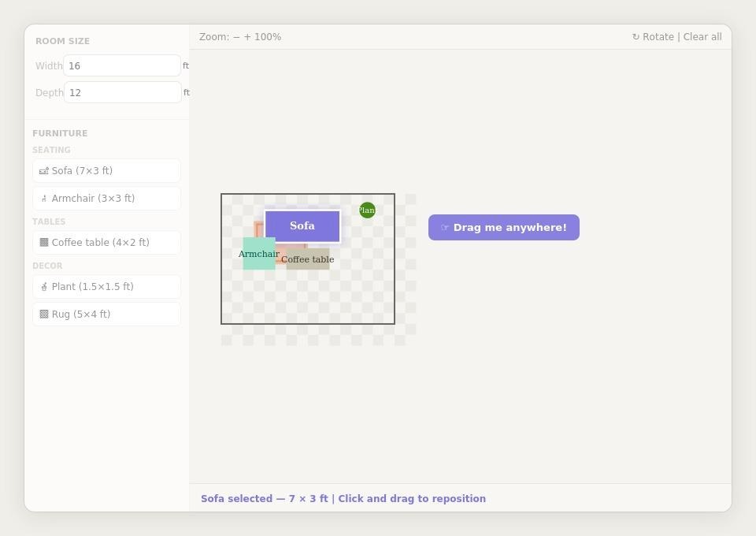Click into the room Depth field
This screenshot has width=756, height=536.
click(122, 93)
